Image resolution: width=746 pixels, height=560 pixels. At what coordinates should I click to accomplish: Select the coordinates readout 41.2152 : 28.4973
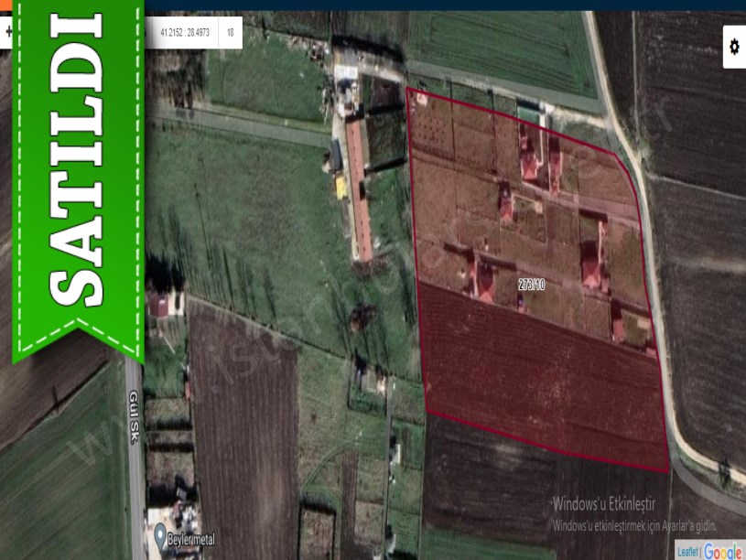(184, 33)
